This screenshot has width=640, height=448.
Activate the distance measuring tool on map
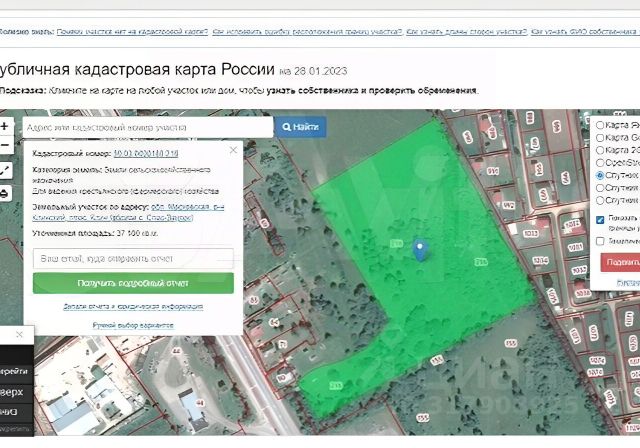(5, 171)
